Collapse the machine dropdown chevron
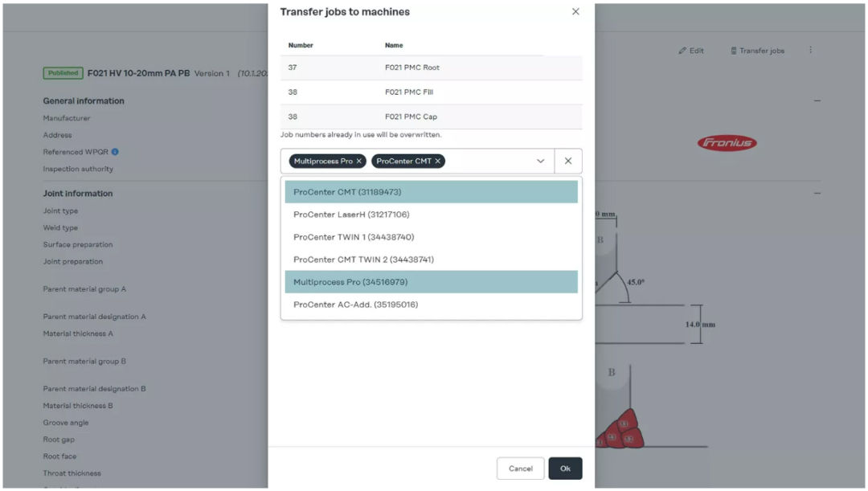The width and height of the screenshot is (868, 491). coord(541,162)
